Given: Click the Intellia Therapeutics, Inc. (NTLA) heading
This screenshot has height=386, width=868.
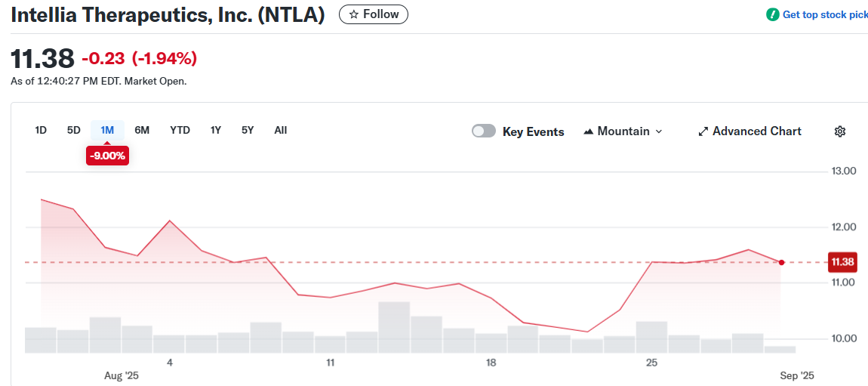Looking at the screenshot, I should click(x=168, y=15).
